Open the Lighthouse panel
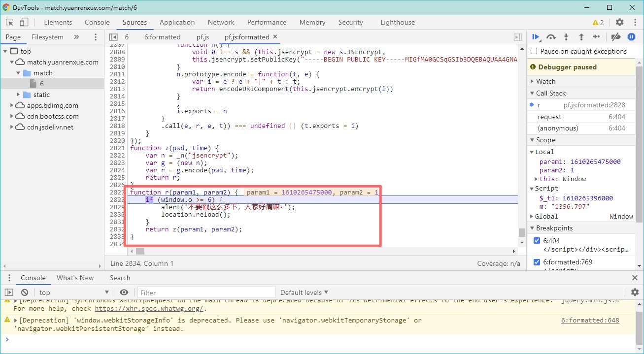The image size is (644, 354). pos(398,22)
